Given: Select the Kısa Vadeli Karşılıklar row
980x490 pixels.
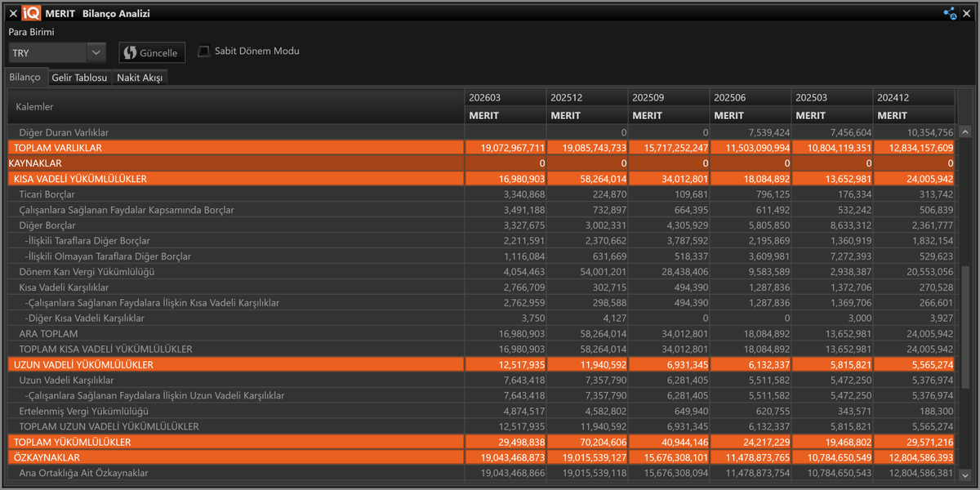Looking at the screenshot, I should coord(481,287).
